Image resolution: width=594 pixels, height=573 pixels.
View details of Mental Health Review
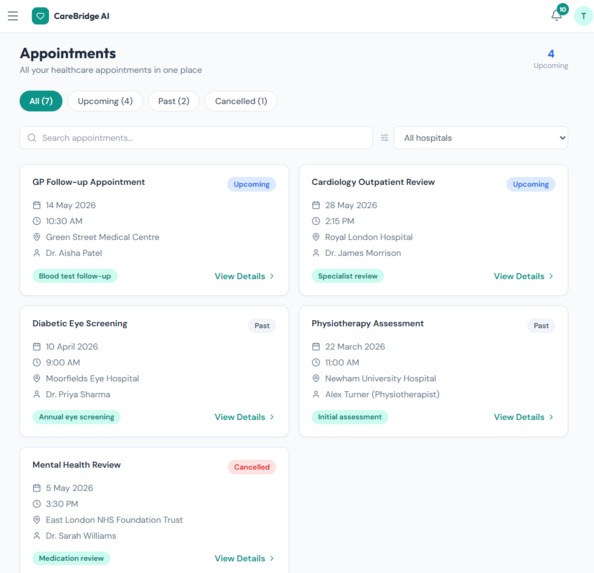click(244, 558)
